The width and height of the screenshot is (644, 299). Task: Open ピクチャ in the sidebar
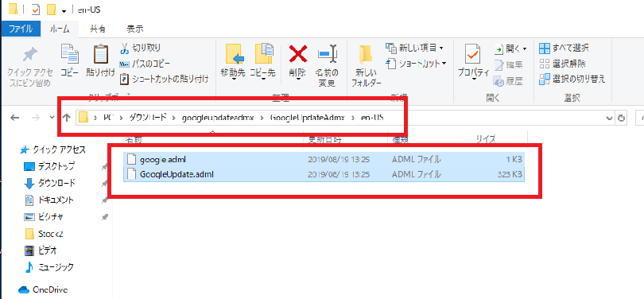[x=44, y=216]
